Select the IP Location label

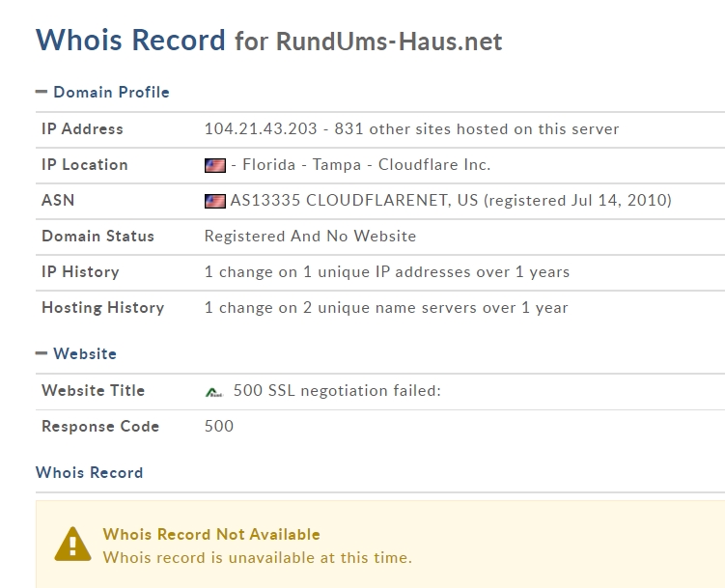[x=85, y=165]
